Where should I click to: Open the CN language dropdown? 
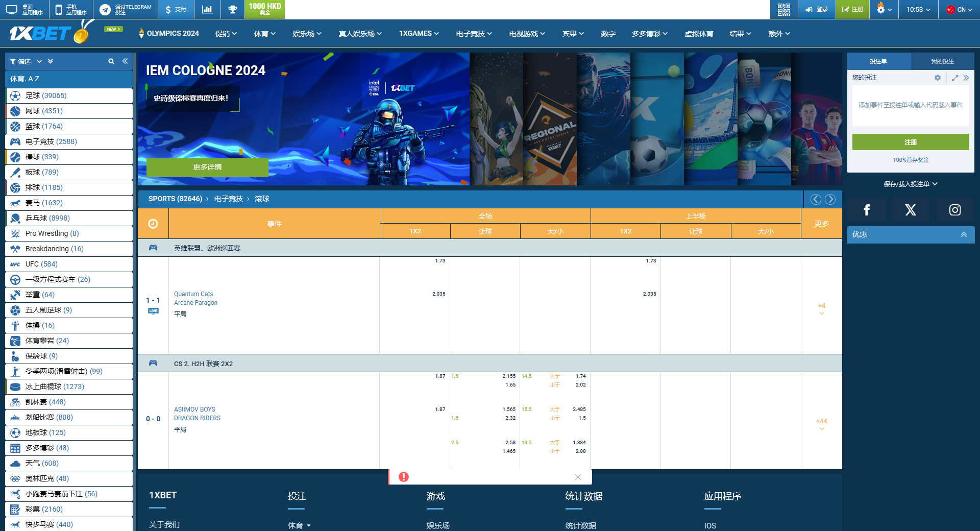959,9
